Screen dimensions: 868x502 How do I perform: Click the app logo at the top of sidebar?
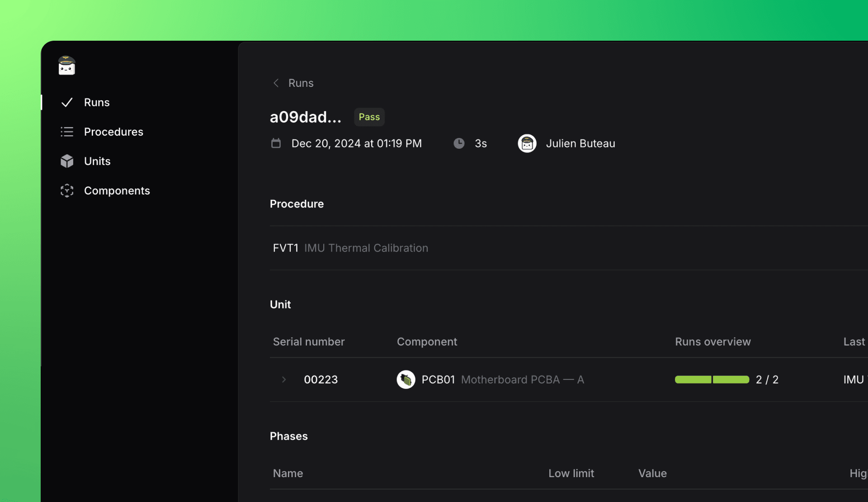click(66, 65)
